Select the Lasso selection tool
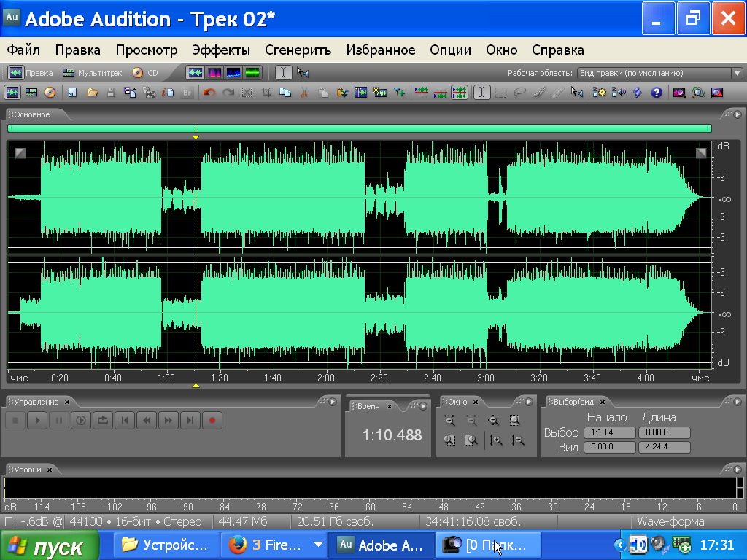The image size is (747, 560). pos(519,93)
